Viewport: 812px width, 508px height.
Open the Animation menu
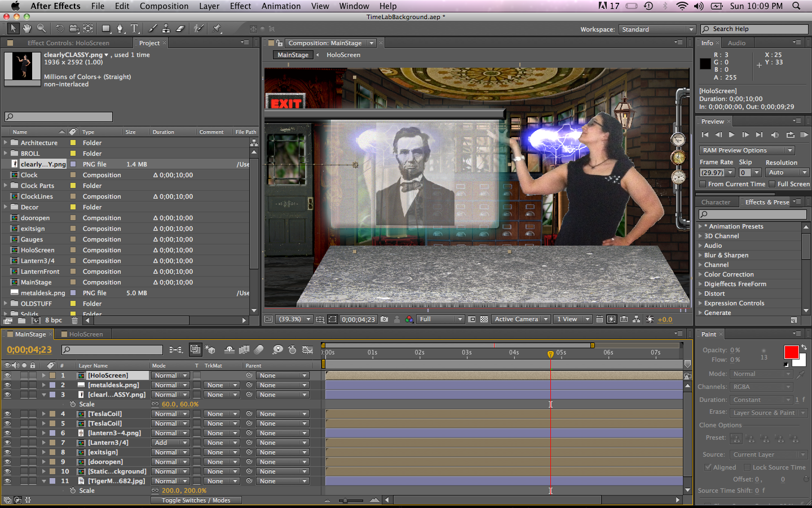point(281,6)
